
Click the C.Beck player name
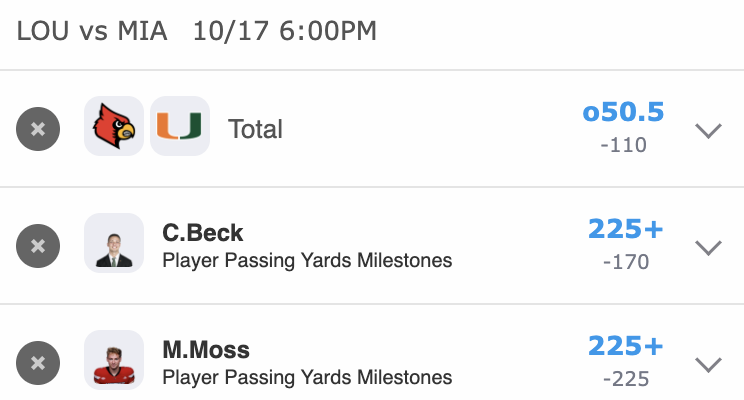tap(203, 233)
